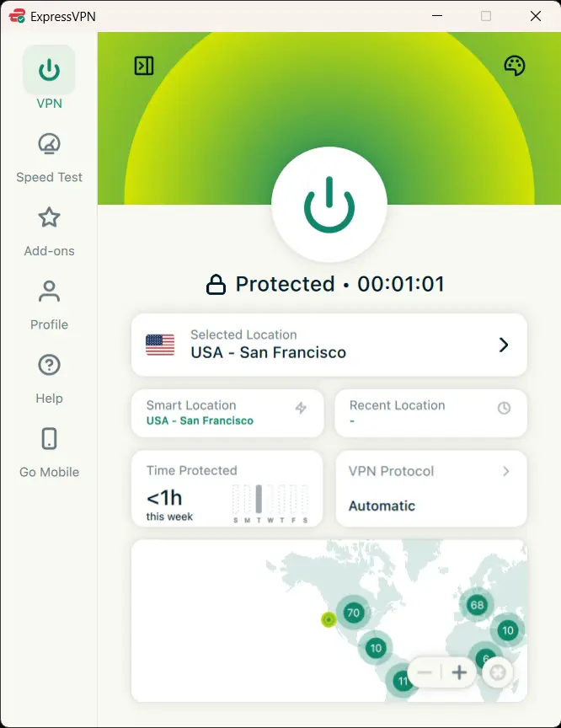The height and width of the screenshot is (728, 561).
Task: Click the 'Automatic' protocol value text
Action: (382, 506)
